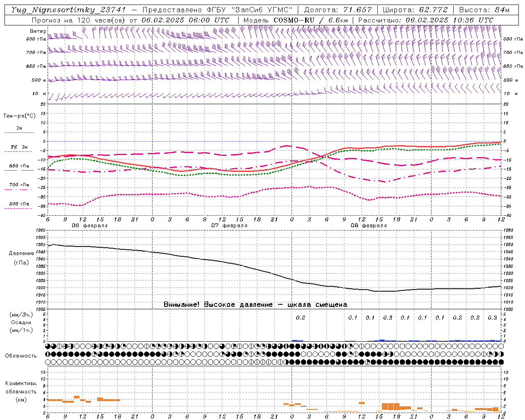The image size is (525, 420).
Task: Click the Td 2м dew point legend entry
Action: (19, 147)
